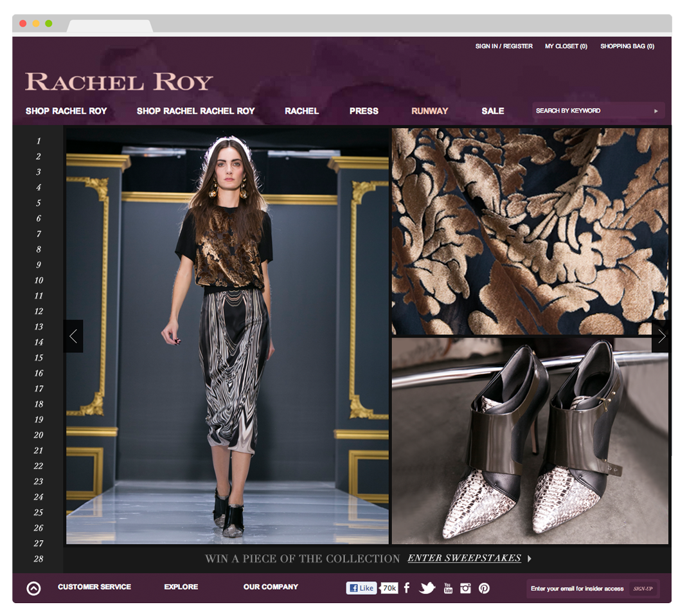Screen dimensions: 687x616
Task: Jump to runway look 28
Action: pyautogui.click(x=39, y=559)
